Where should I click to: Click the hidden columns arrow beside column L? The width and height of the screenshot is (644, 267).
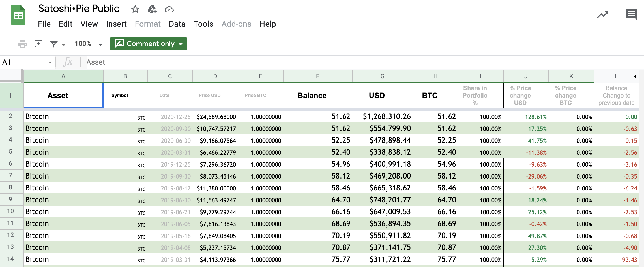[635, 76]
